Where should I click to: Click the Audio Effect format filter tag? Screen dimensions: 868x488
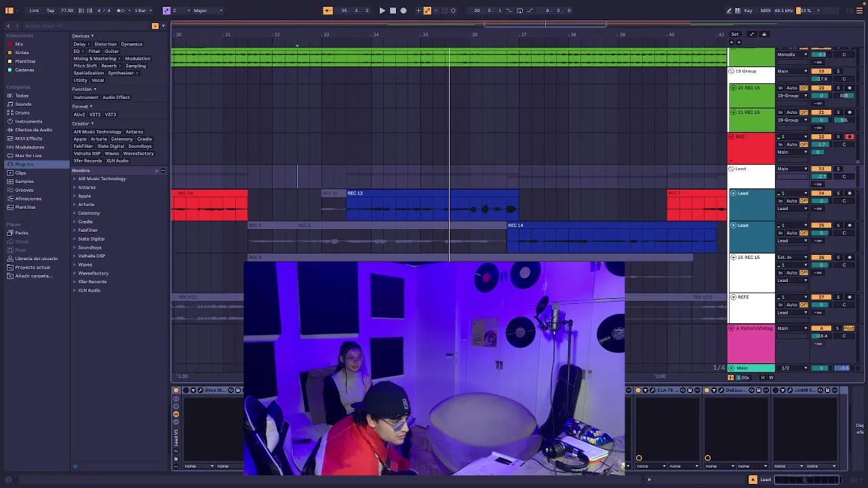[116, 97]
